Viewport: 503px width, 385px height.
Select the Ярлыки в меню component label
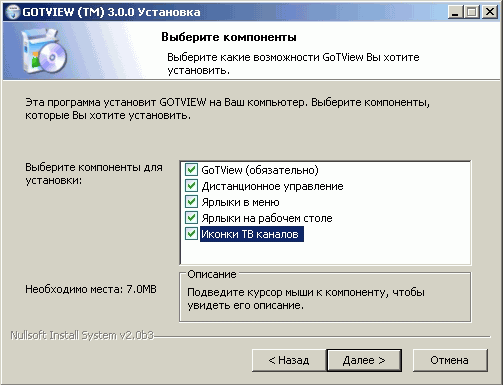coord(240,202)
